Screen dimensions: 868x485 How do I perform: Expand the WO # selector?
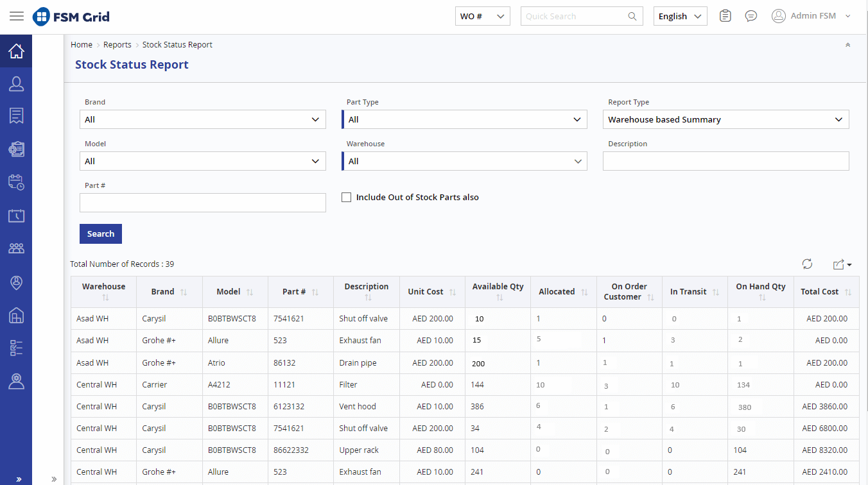482,15
